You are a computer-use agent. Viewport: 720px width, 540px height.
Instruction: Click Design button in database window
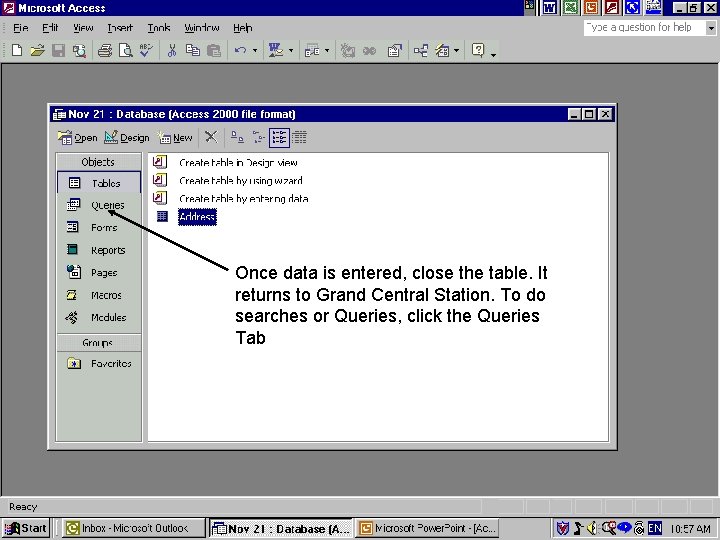(127, 137)
